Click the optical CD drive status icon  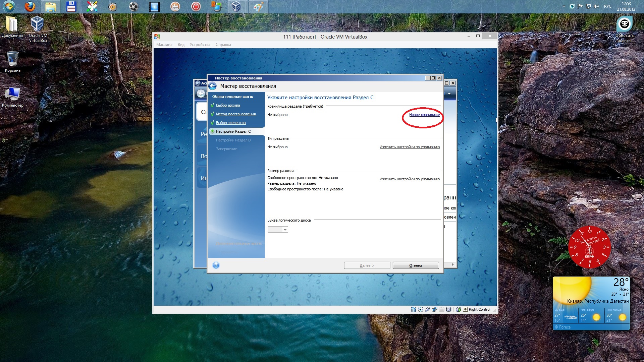pos(421,309)
